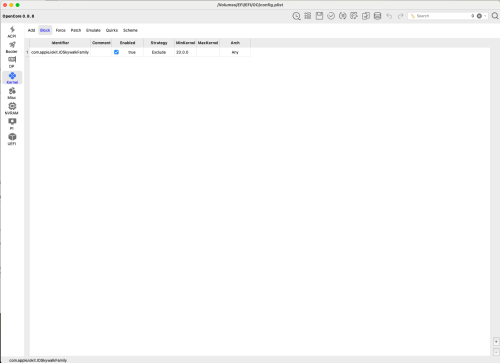Click the Identifier column header
Viewport: 500px width, 363px height.
click(60, 43)
